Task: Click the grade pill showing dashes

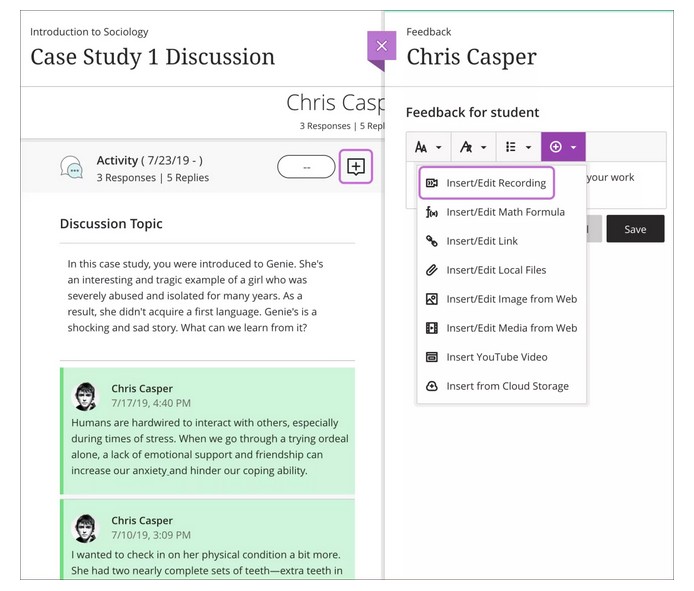Action: [306, 167]
